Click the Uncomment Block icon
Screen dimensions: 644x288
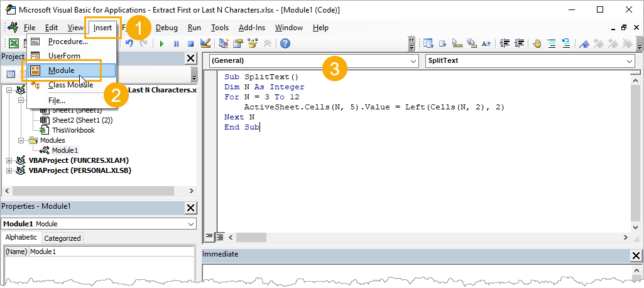[566, 43]
